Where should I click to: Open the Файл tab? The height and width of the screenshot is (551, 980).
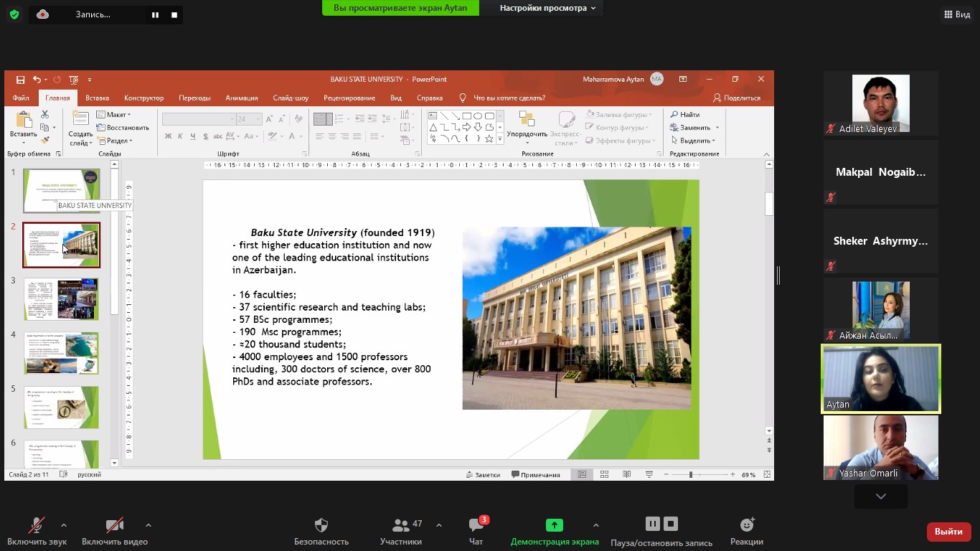[21, 98]
